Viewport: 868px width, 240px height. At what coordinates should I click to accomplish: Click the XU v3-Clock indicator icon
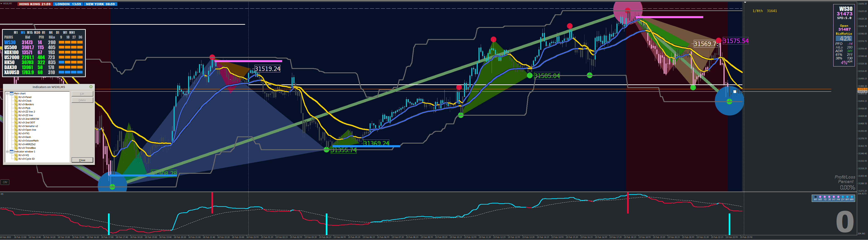[16, 101]
